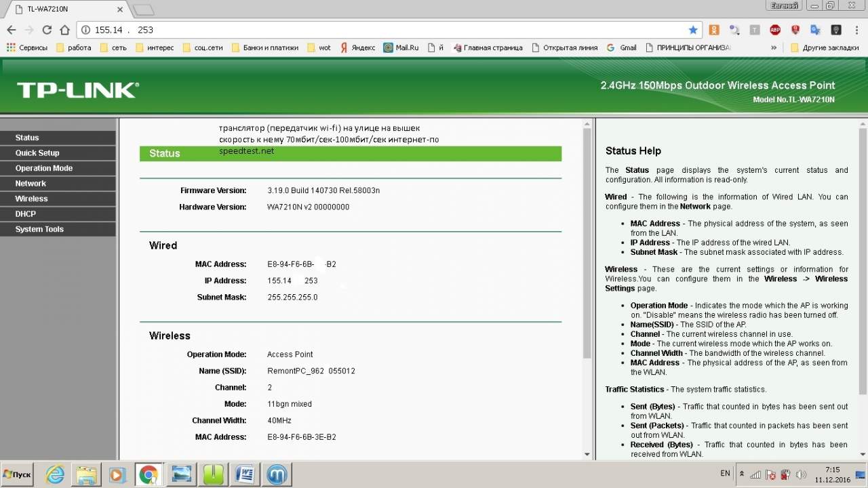Screen dimensions: 868x488
Task: Launch Windows Media Player from the taskbar
Action: [117, 474]
